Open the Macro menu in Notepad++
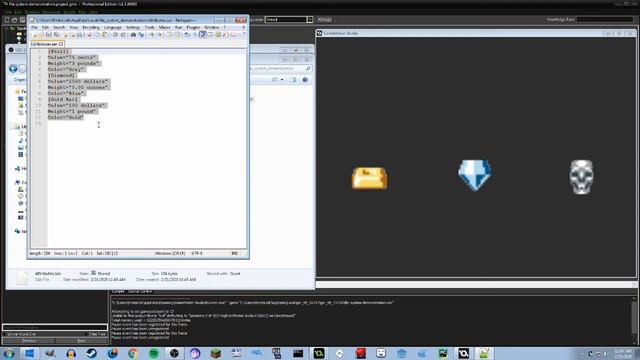Screen dimensions: 640x360 [164, 27]
